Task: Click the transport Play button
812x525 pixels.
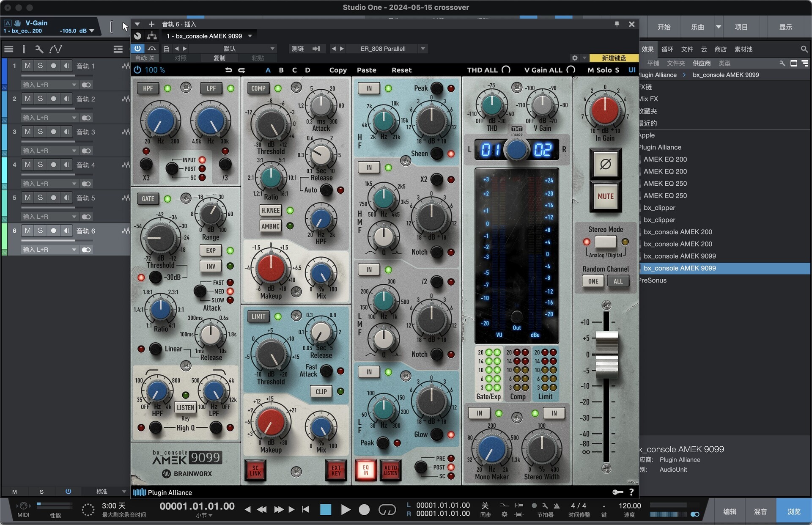Action: tap(345, 509)
